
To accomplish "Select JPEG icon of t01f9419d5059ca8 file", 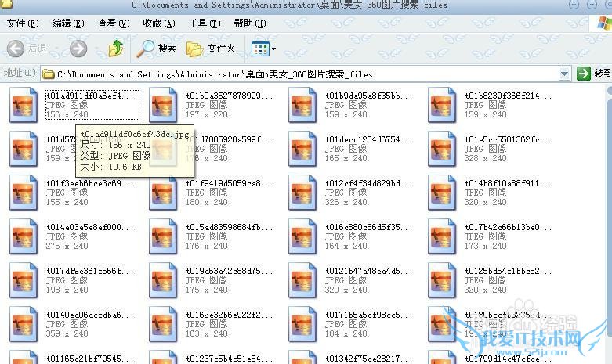I will tap(163, 193).
